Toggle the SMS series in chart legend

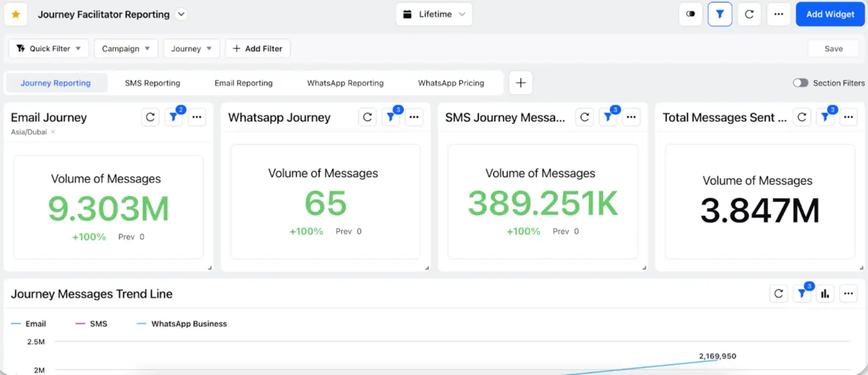(x=91, y=324)
